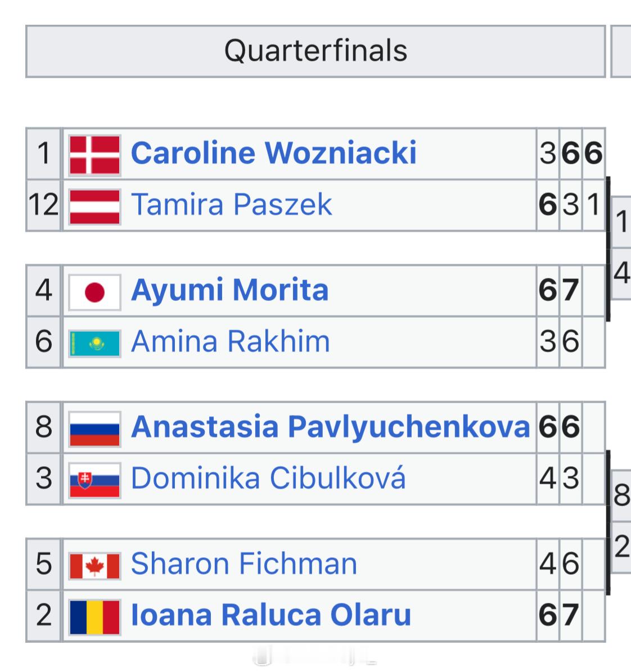Screen dimensions: 631x672
Task: Click the Slovakia flag icon
Action: coord(94,480)
